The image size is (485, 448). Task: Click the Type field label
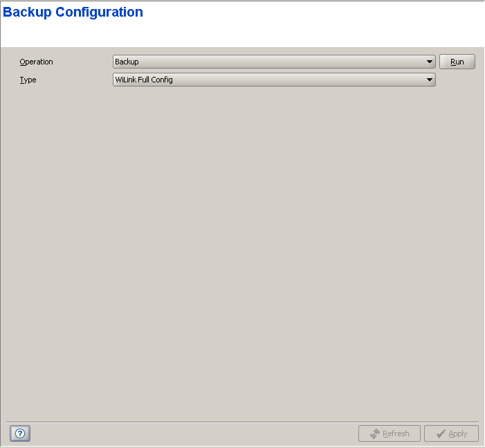28,80
